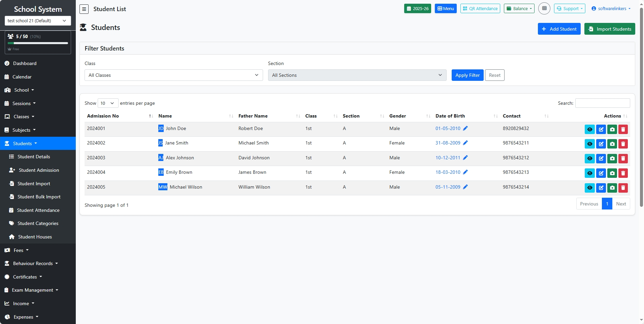644x324 pixels.
Task: Click the student usage progress bar
Action: click(x=38, y=43)
